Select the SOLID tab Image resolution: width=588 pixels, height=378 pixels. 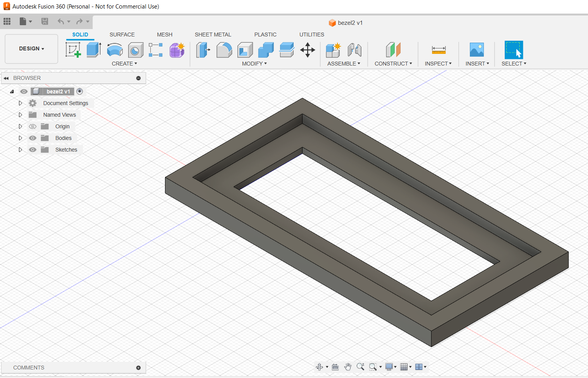click(x=80, y=35)
